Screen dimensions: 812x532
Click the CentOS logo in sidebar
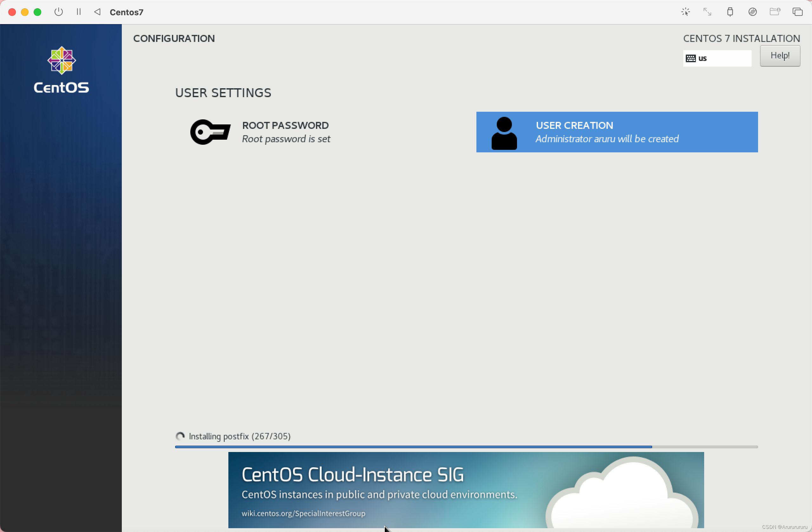[62, 70]
